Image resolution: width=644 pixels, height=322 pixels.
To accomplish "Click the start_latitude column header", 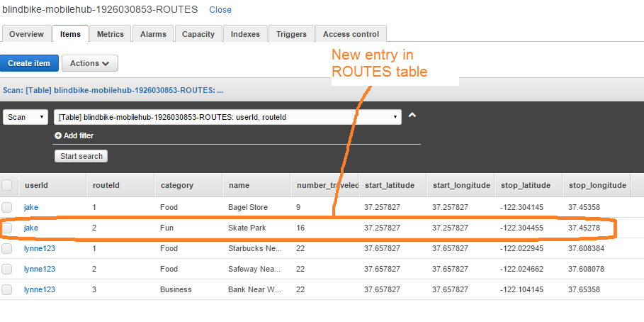I will 392,185.
